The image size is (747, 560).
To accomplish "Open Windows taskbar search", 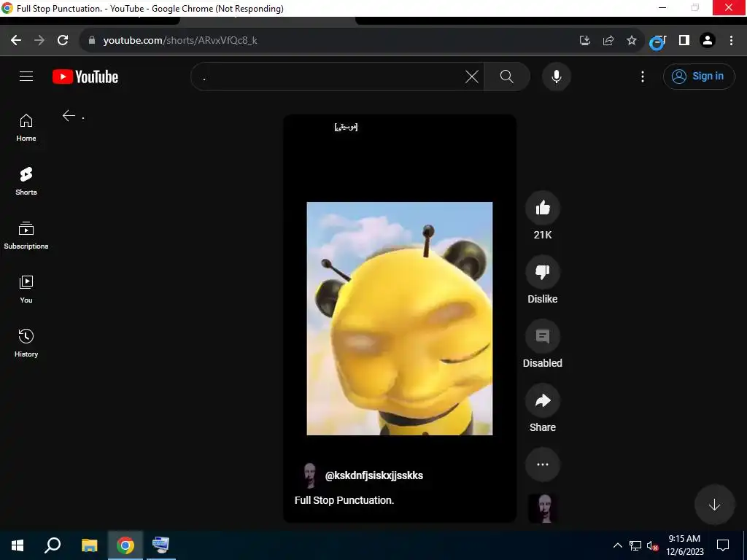I will coord(53,545).
